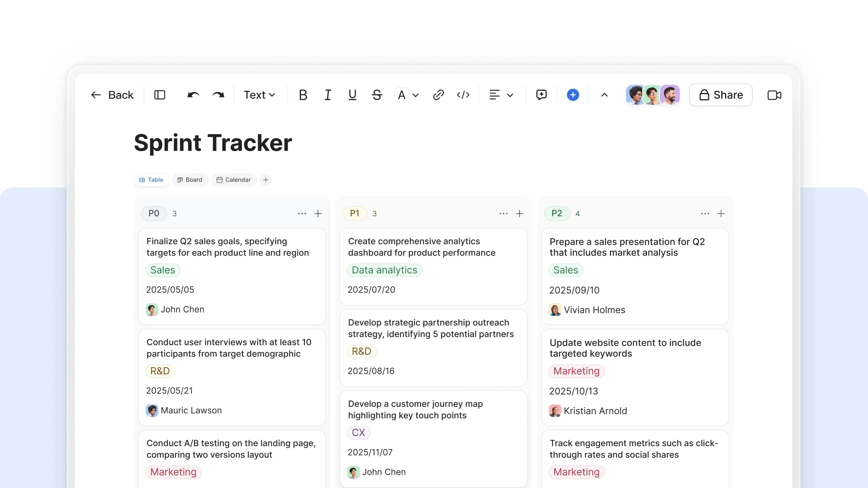The width and height of the screenshot is (868, 488).
Task: Click John Chen avatar on Finalize Q2 card
Action: click(x=152, y=310)
